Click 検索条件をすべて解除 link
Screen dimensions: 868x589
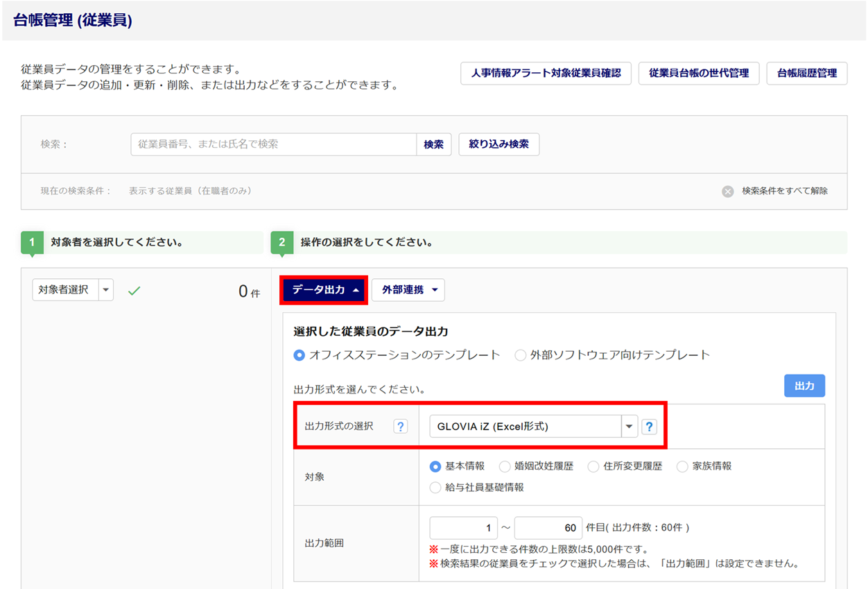pos(785,191)
